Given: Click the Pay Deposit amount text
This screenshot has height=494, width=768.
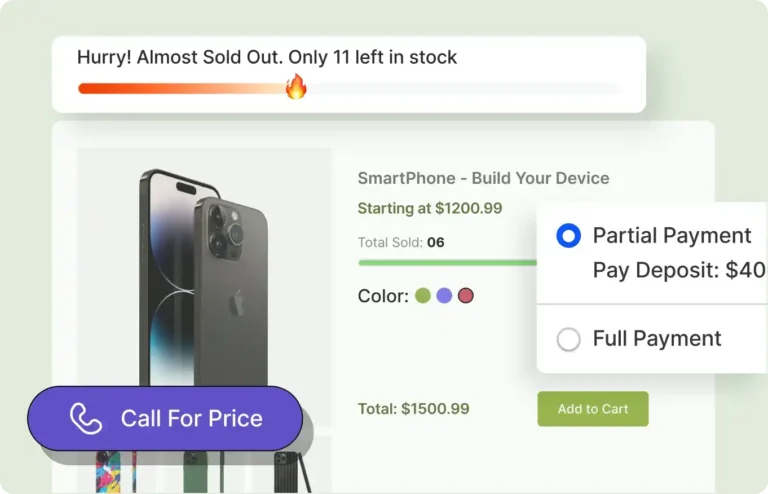Looking at the screenshot, I should point(678,270).
